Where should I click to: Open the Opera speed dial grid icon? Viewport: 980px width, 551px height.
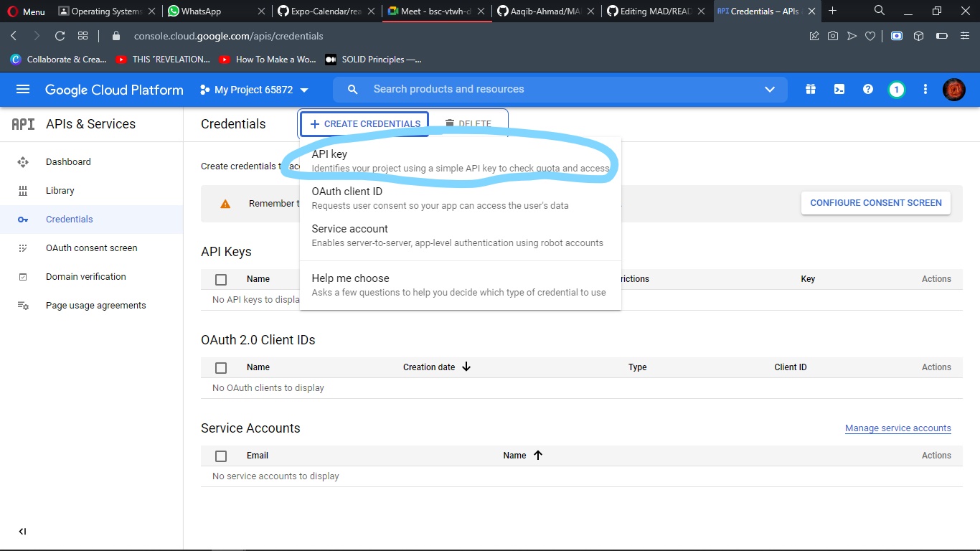pos(83,36)
